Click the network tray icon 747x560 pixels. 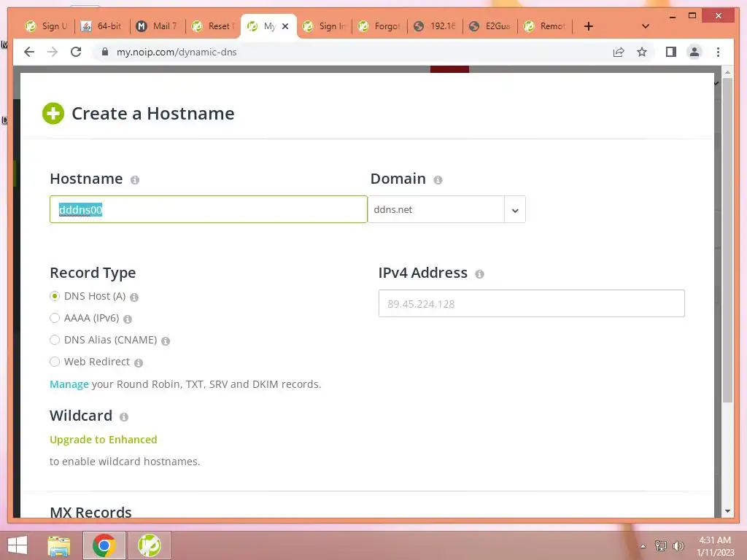pos(661,546)
